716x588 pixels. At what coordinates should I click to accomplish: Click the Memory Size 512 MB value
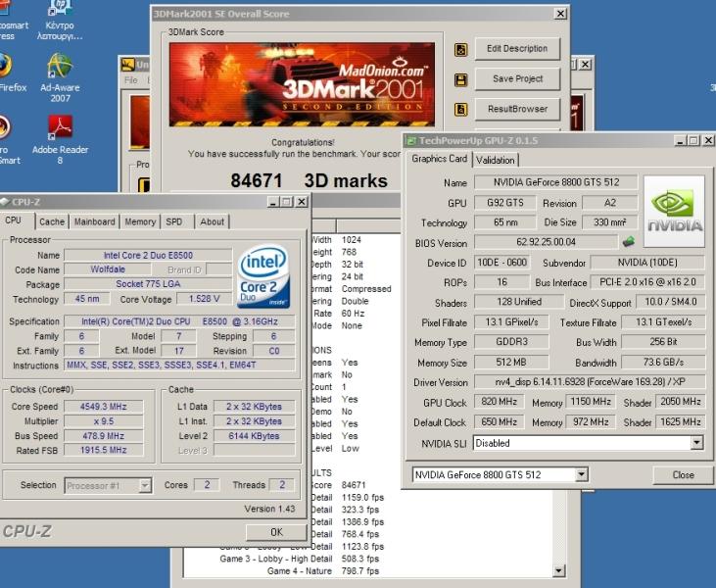(511, 363)
